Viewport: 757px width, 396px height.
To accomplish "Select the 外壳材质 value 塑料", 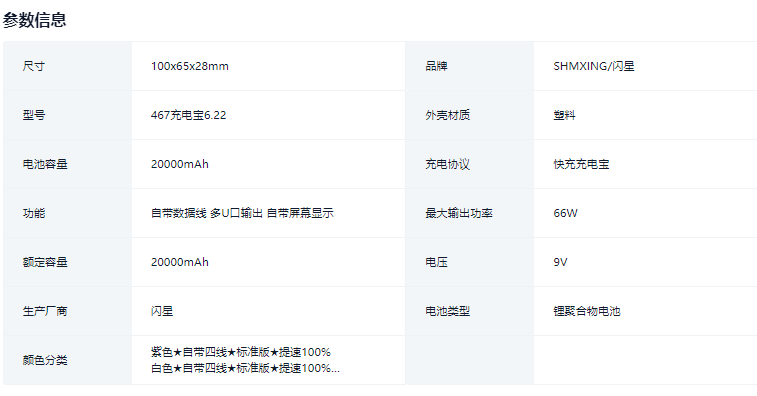I will click(564, 115).
